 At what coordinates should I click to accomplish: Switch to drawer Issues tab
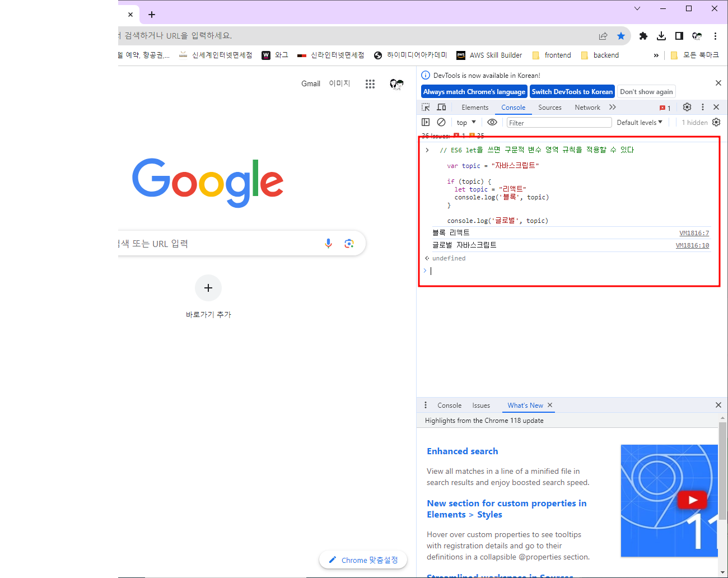click(481, 405)
